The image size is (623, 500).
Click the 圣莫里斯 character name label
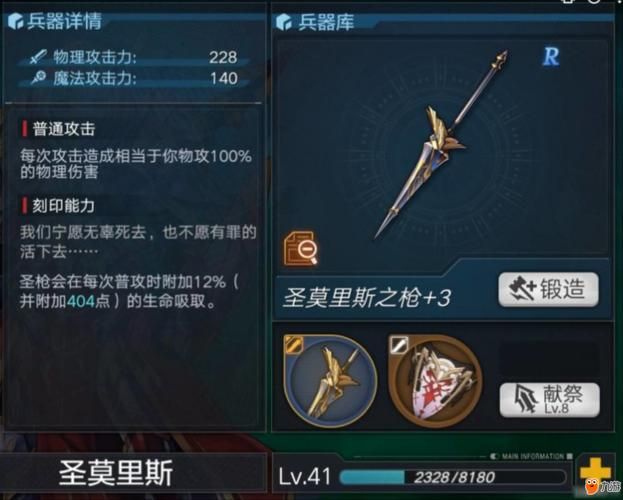pyautogui.click(x=116, y=473)
